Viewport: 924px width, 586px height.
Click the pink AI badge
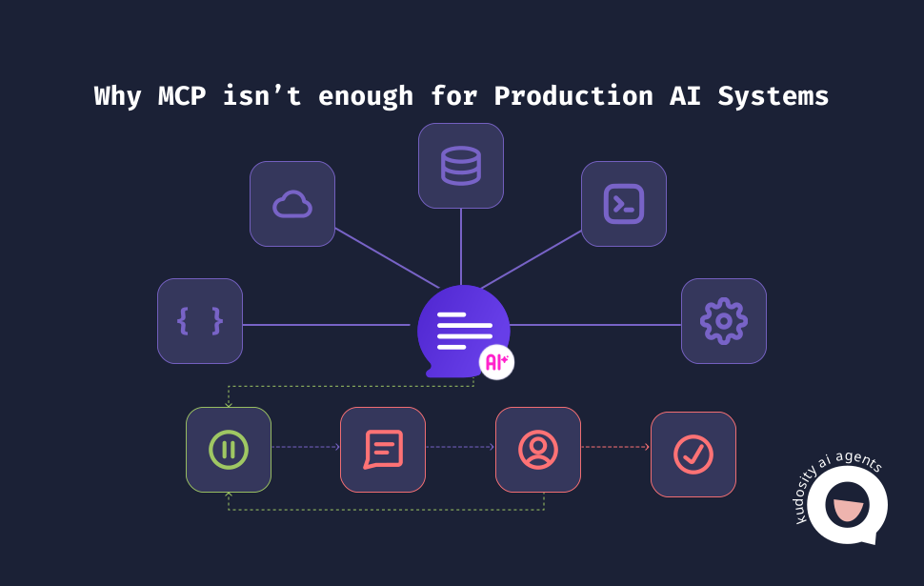coord(496,362)
